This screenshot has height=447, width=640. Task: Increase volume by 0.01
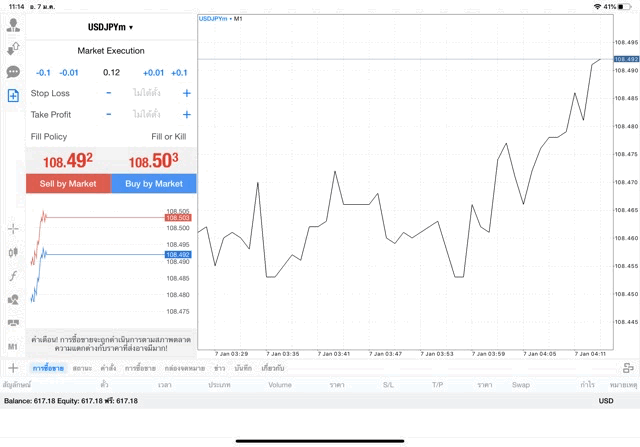[153, 73]
